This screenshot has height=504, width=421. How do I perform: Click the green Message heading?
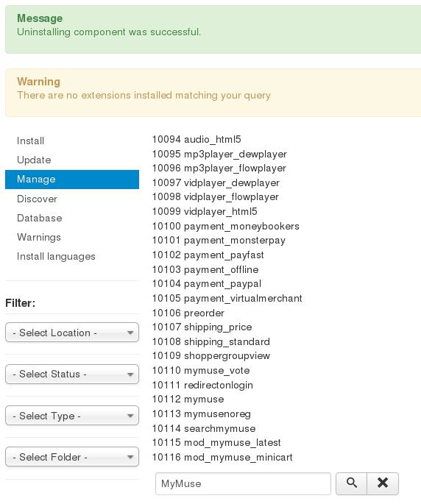(x=40, y=18)
